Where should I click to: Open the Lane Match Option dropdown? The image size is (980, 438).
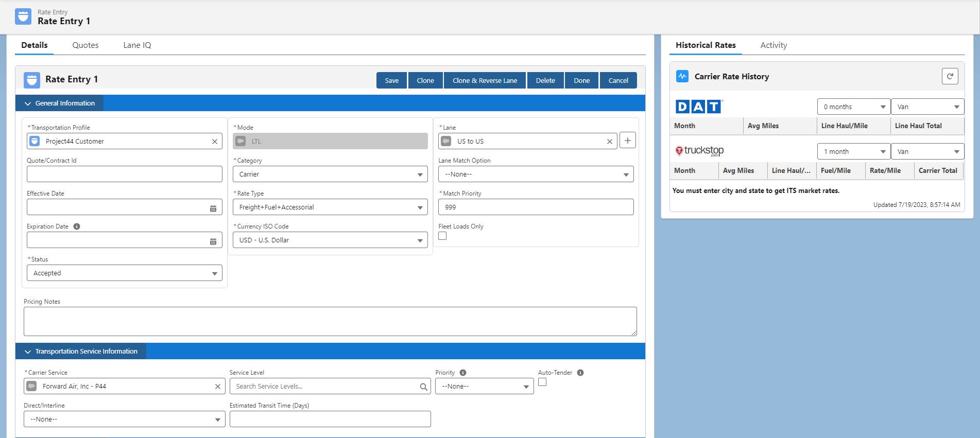pos(536,174)
